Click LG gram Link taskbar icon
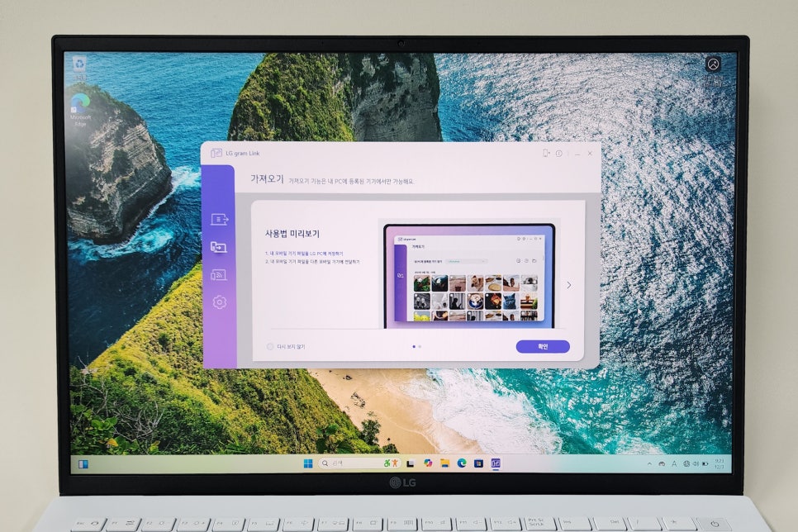Screen dimensions: 798x532 (496, 463)
